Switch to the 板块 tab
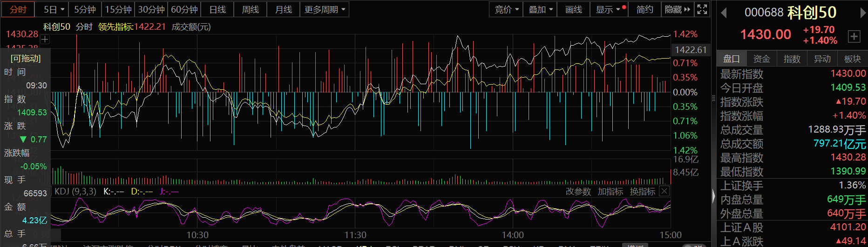 852,59
